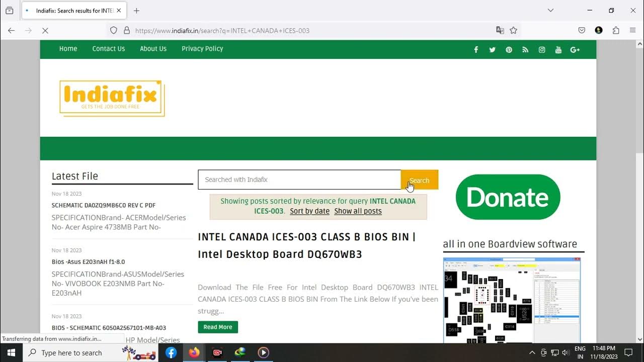The width and height of the screenshot is (644, 362).
Task: Click Firefox icon in the taskbar
Action: pos(194,352)
